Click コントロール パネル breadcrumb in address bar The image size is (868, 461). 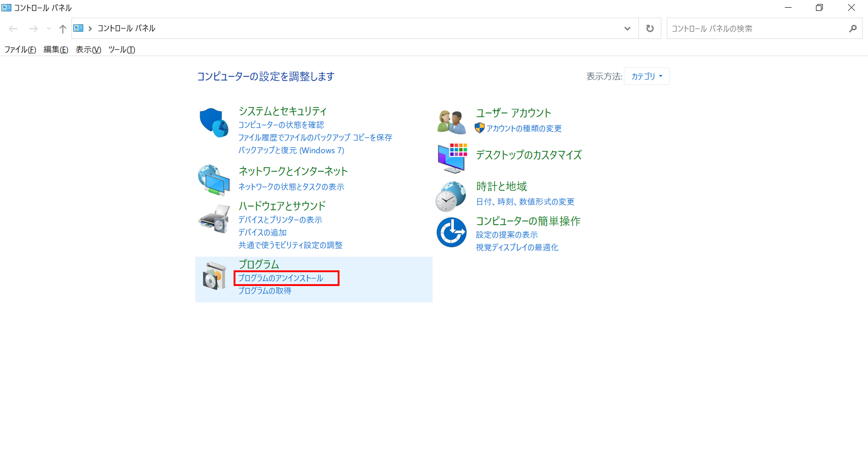(126, 28)
